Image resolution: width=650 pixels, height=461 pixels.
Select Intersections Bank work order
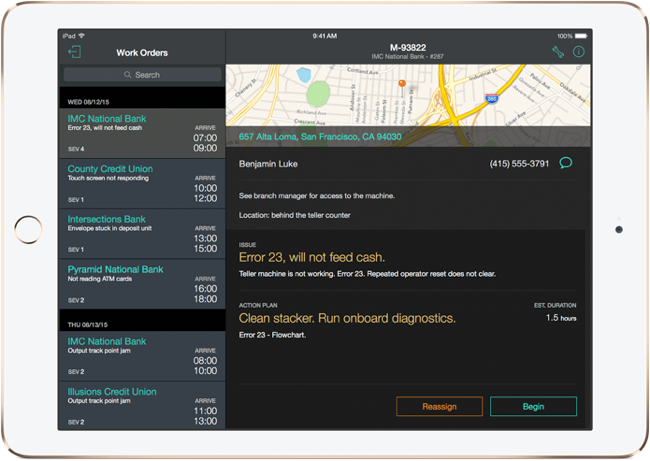pos(142,234)
